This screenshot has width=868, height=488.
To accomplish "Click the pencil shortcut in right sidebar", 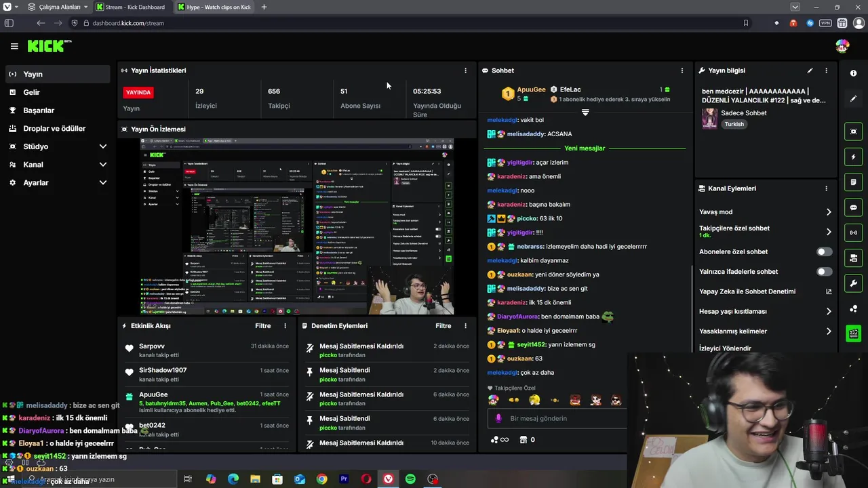I will [853, 99].
